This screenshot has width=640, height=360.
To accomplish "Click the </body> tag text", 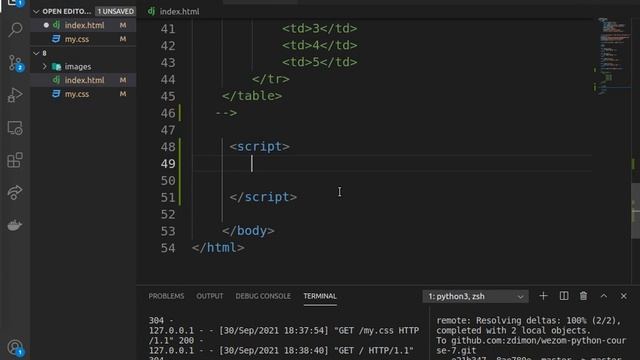I will (x=248, y=231).
